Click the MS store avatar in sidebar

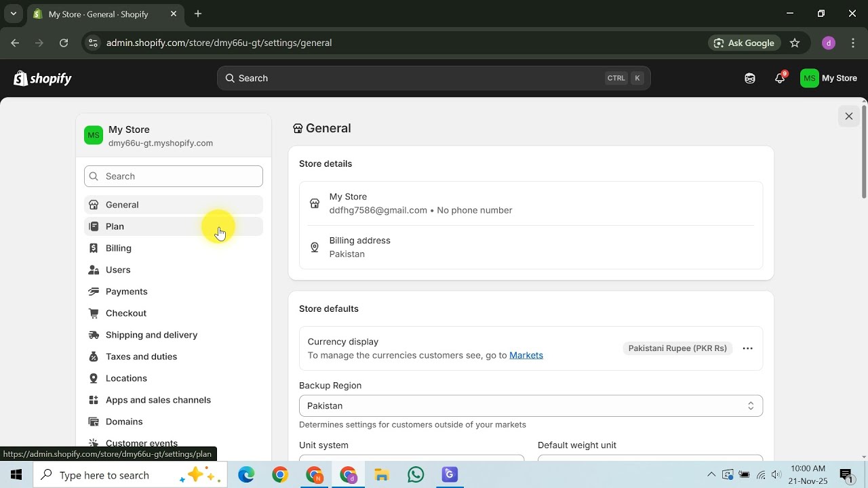94,136
